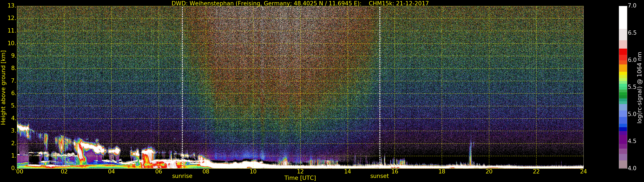Click the 11 km tick on height axis
Image resolution: width=644 pixels, height=182 pixels.
[12, 31]
